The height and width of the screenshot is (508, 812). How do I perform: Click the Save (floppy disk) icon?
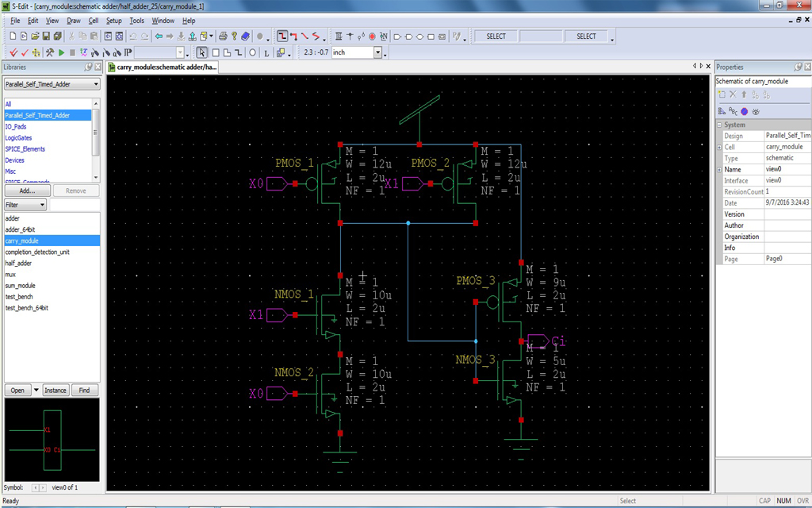(x=46, y=37)
